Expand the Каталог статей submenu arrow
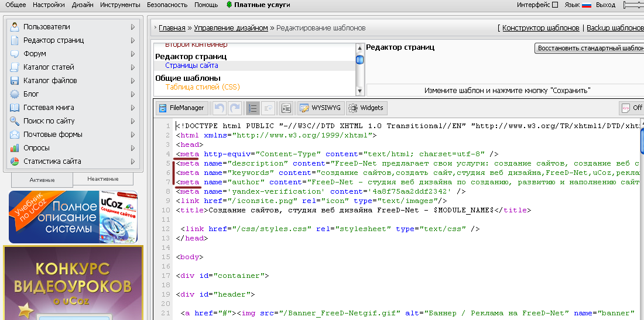 (133, 67)
